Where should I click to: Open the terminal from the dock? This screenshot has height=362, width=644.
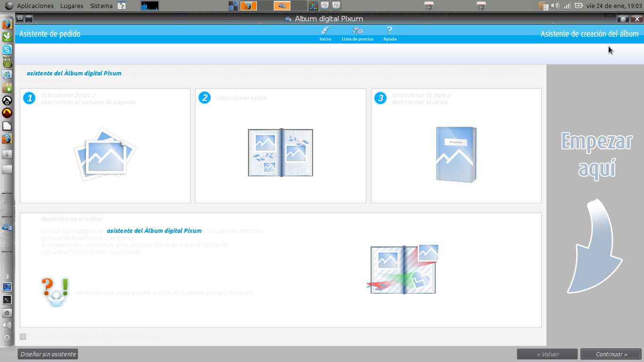[x=7, y=299]
